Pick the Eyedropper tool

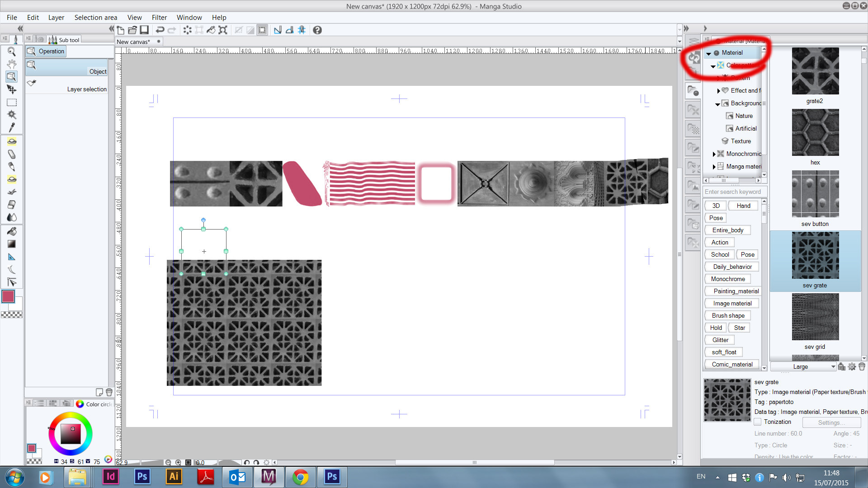click(x=12, y=127)
